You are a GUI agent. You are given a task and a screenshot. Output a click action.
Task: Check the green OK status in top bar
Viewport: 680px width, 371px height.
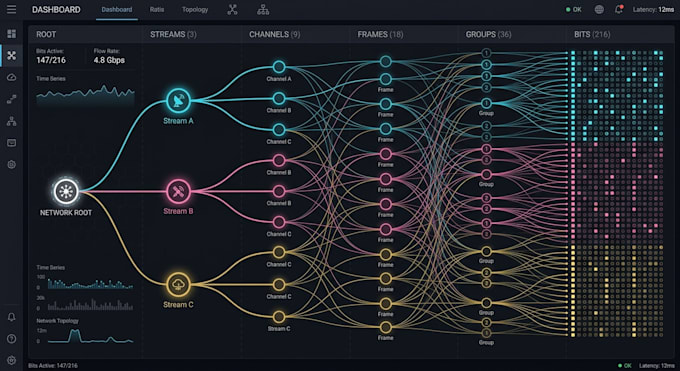pyautogui.click(x=573, y=10)
